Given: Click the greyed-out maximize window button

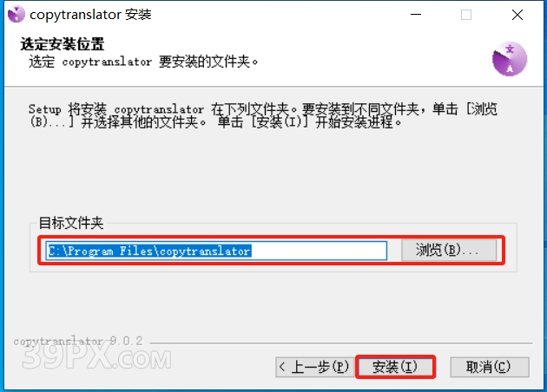Looking at the screenshot, I should tap(466, 15).
